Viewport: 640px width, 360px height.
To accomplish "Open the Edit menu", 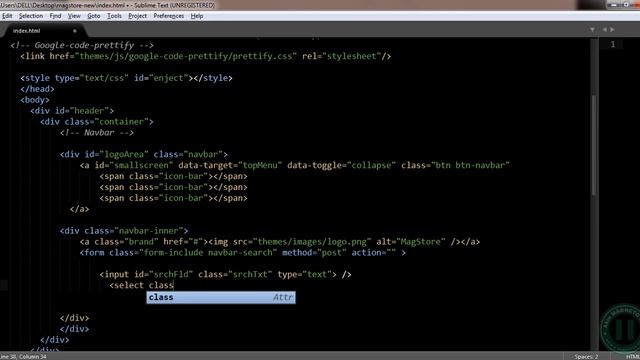I will click(x=7, y=16).
